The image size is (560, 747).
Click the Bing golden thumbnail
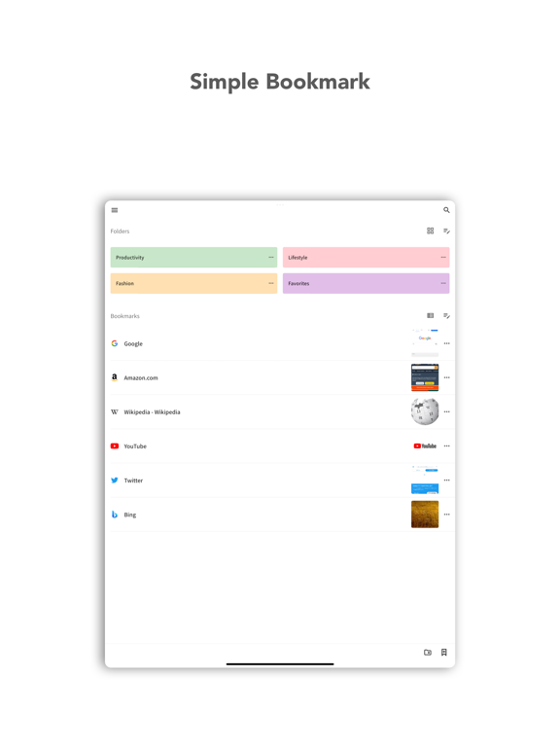[425, 515]
